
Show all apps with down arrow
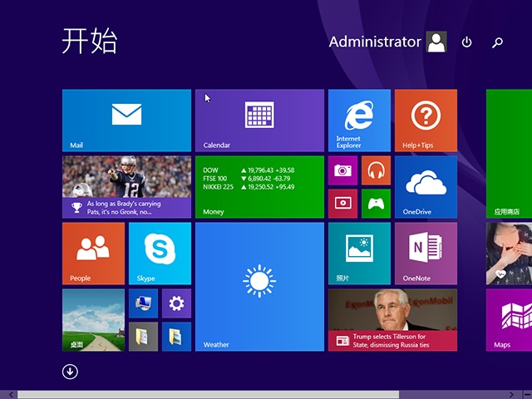[x=70, y=372]
